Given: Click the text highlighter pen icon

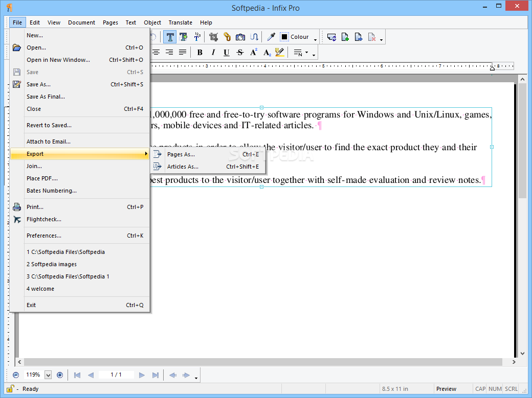Looking at the screenshot, I should tap(280, 53).
